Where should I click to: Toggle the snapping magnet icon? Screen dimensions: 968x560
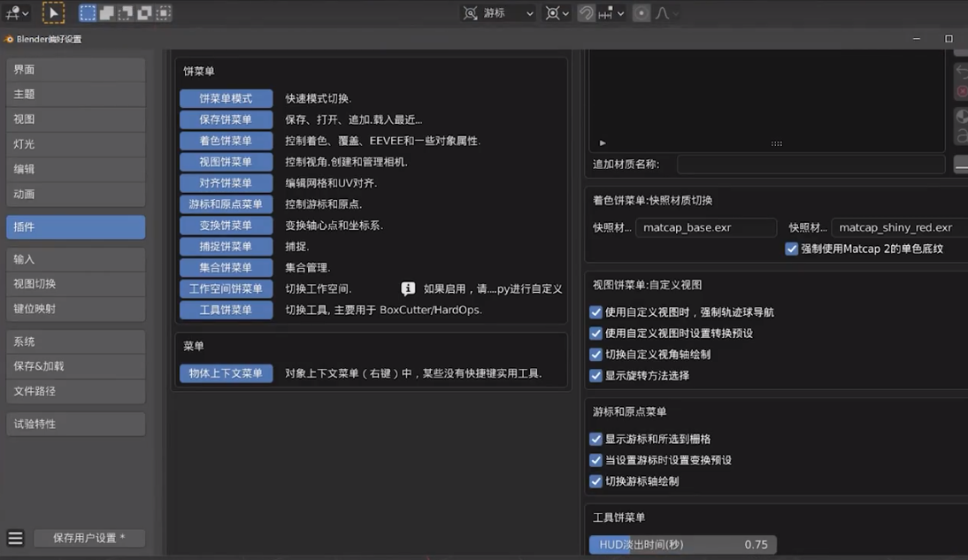click(586, 13)
